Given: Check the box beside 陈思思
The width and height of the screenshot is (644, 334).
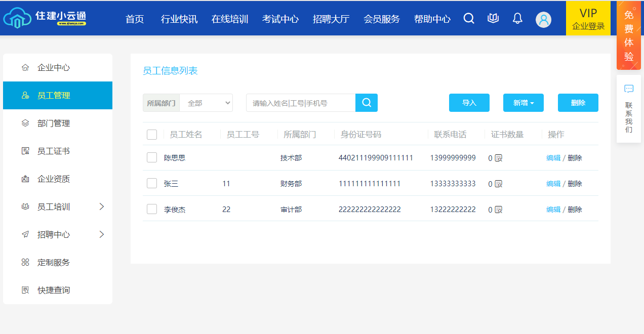Looking at the screenshot, I should coord(152,157).
